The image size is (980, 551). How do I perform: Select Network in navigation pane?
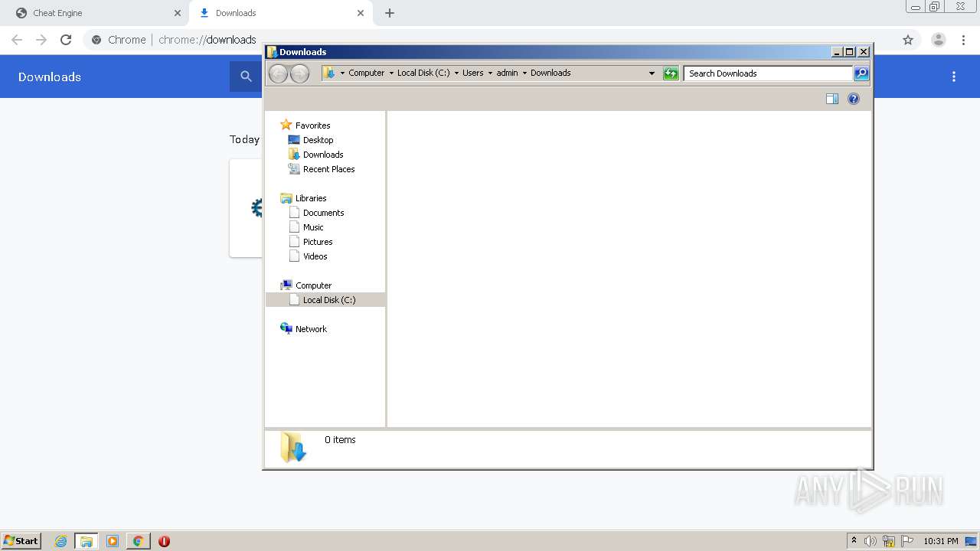tap(311, 329)
